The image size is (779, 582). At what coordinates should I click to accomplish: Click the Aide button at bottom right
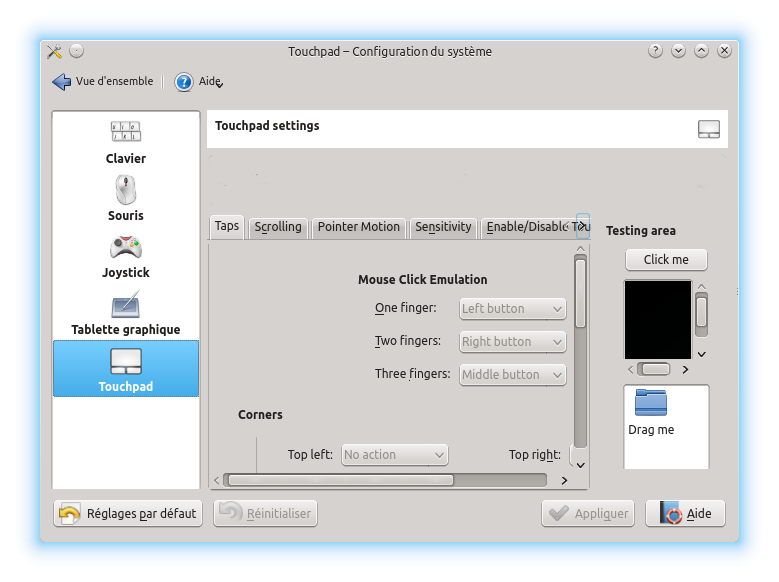(685, 513)
